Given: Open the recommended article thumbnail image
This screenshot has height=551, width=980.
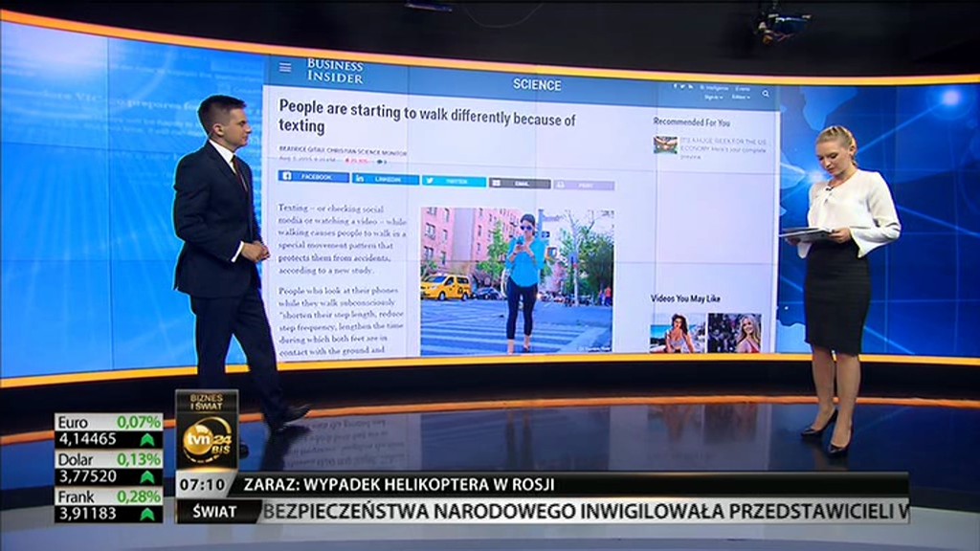Looking at the screenshot, I should pos(666,145).
